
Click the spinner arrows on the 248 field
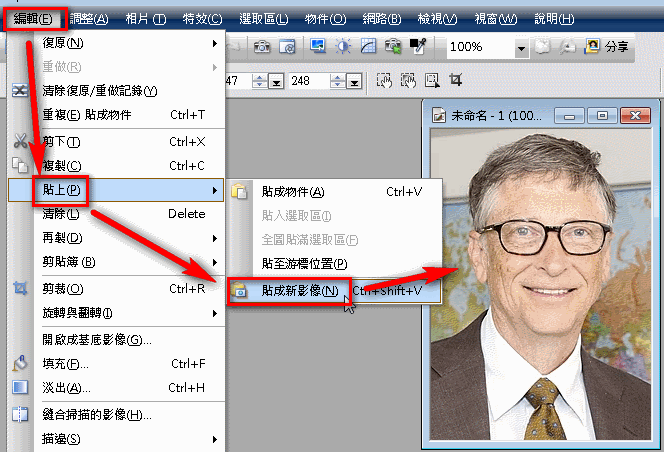[x=338, y=81]
